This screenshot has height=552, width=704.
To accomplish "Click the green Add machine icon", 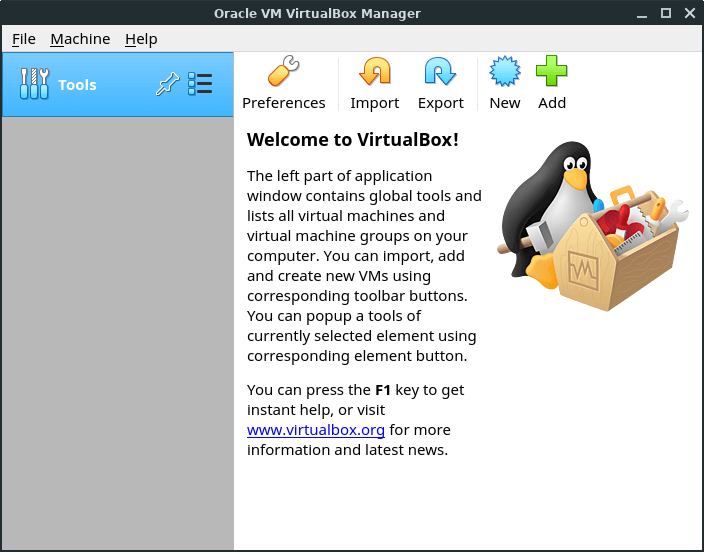I will pos(551,73).
